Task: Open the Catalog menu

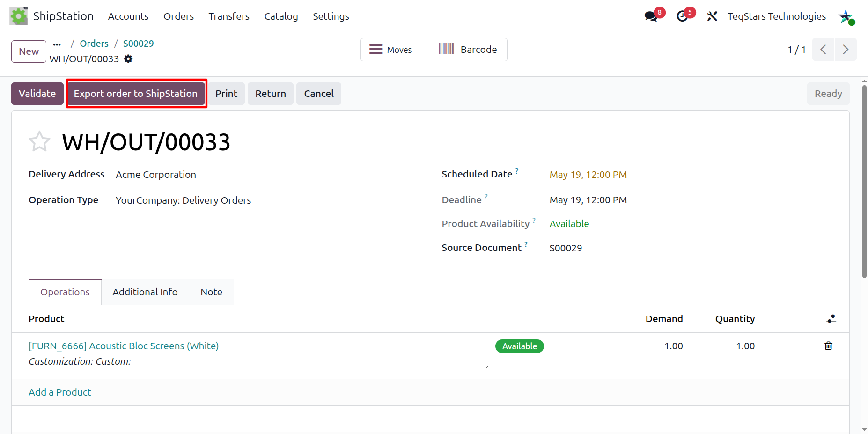Action: (x=281, y=16)
